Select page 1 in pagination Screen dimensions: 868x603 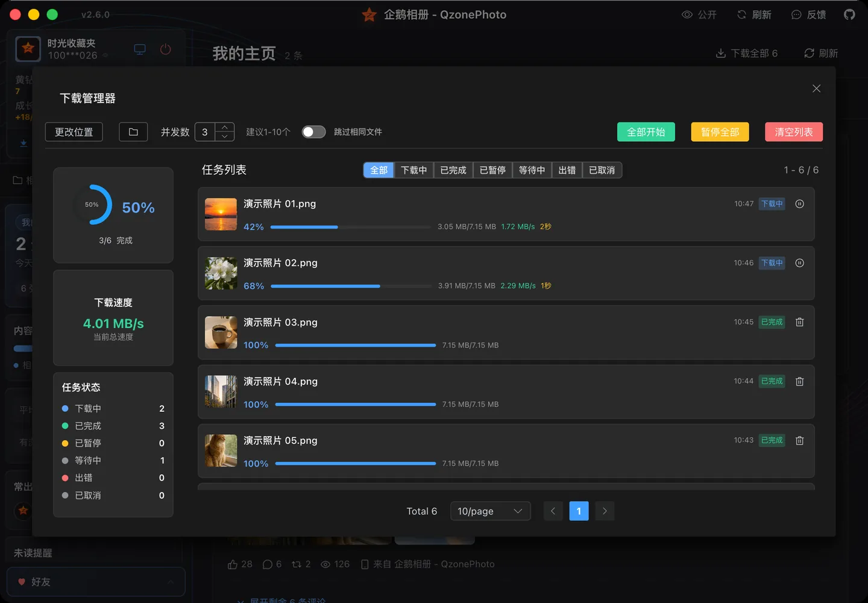pos(579,511)
